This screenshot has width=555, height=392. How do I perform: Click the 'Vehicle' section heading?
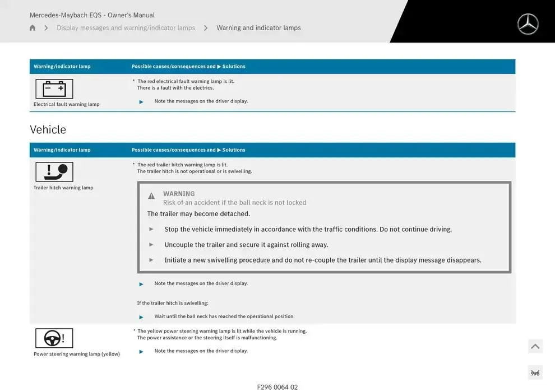click(48, 129)
